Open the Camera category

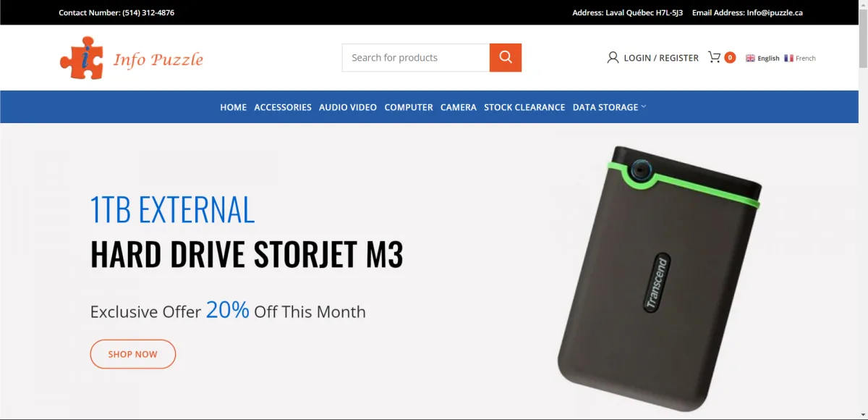point(459,107)
